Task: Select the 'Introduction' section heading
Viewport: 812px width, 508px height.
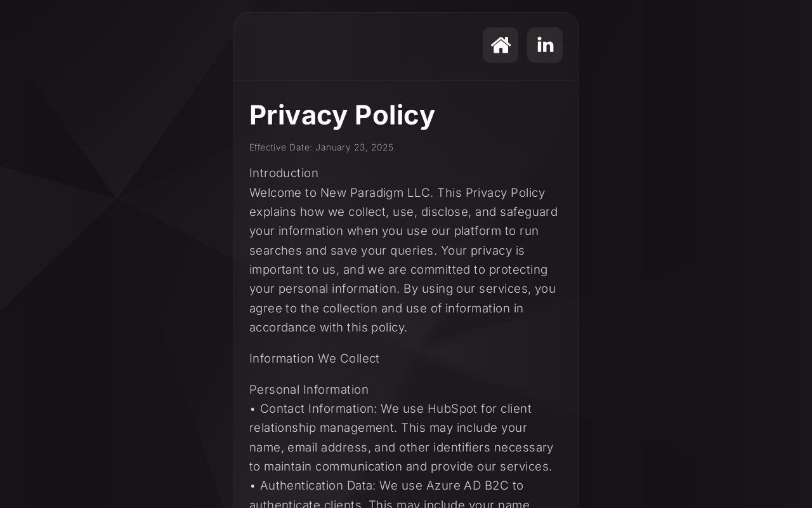Action: [284, 173]
